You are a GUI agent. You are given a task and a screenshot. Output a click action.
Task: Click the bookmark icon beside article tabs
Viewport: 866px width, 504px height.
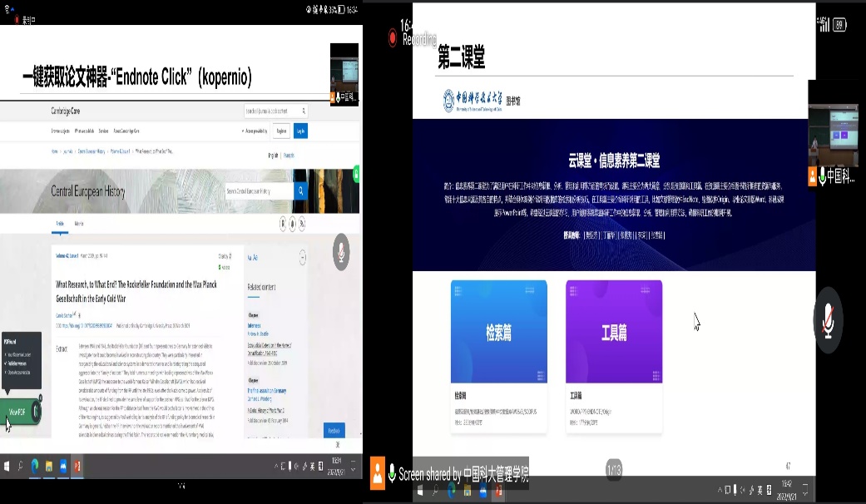point(283,224)
